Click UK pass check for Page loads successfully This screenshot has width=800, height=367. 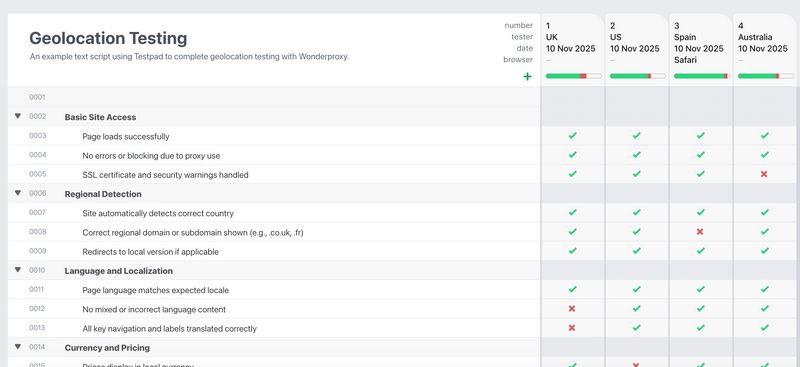(572, 136)
